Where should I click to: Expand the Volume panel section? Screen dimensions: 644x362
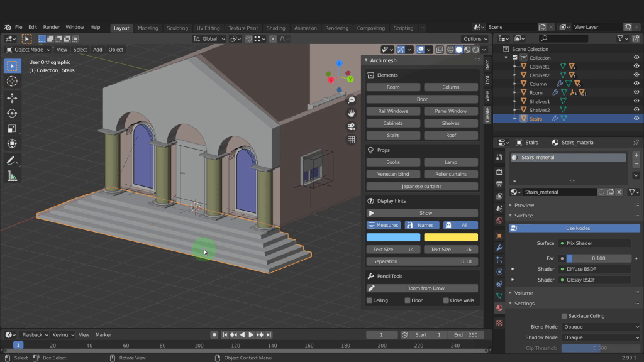point(523,293)
